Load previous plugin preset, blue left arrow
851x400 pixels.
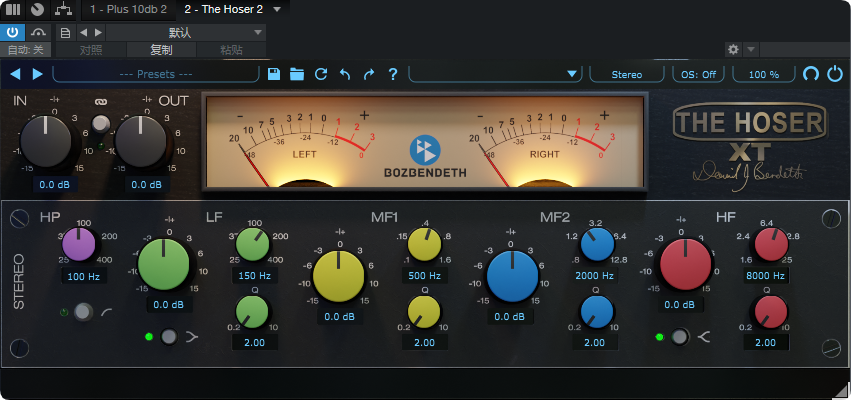click(15, 74)
